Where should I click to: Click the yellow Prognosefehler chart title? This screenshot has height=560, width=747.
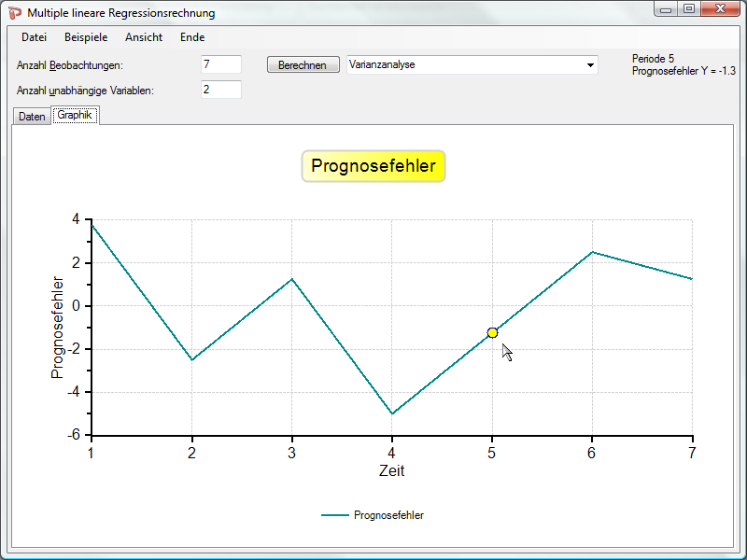[373, 166]
